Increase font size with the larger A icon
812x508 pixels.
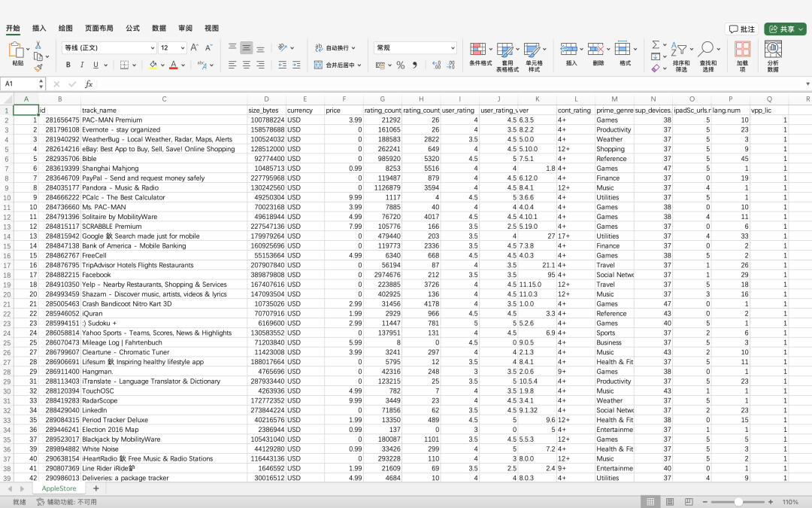pos(194,47)
